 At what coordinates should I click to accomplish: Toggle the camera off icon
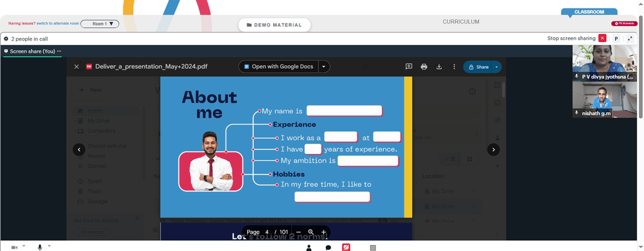(14, 247)
